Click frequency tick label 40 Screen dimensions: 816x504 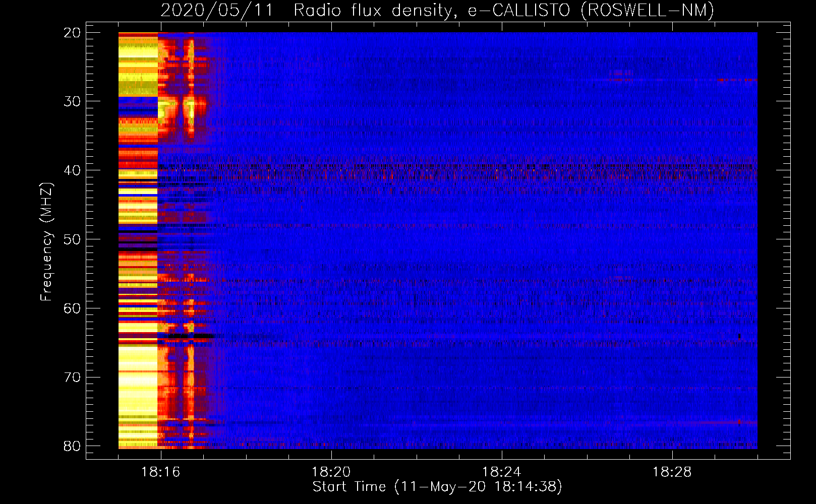72,170
